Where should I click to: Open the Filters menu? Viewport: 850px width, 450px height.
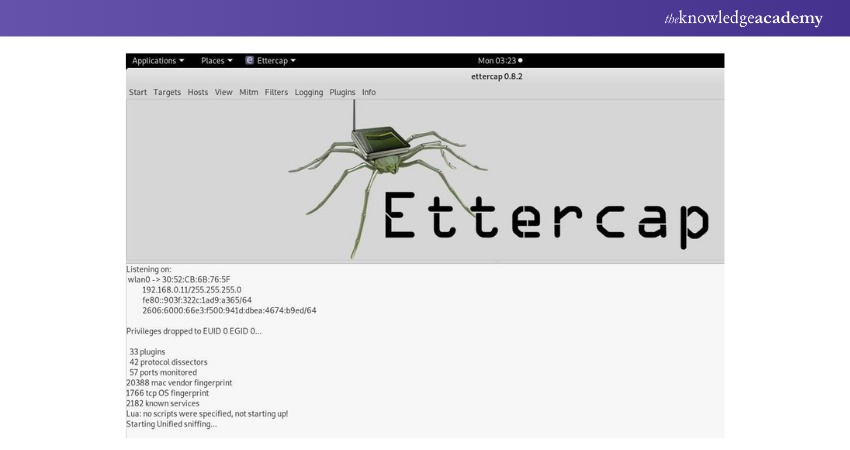(x=276, y=92)
